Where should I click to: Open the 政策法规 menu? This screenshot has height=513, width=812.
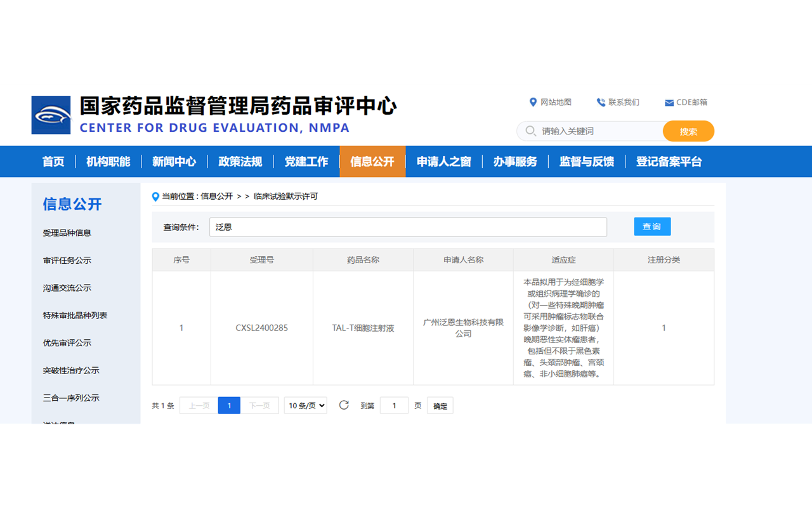tap(240, 162)
